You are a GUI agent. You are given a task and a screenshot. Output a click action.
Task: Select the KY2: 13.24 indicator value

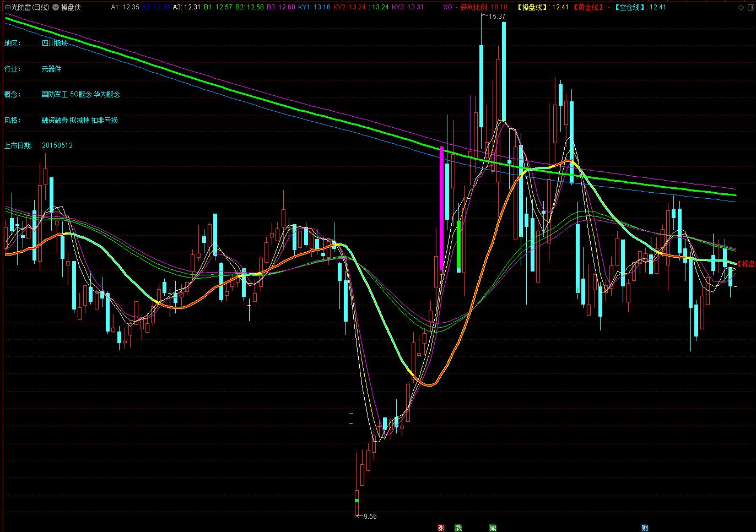pyautogui.click(x=349, y=7)
